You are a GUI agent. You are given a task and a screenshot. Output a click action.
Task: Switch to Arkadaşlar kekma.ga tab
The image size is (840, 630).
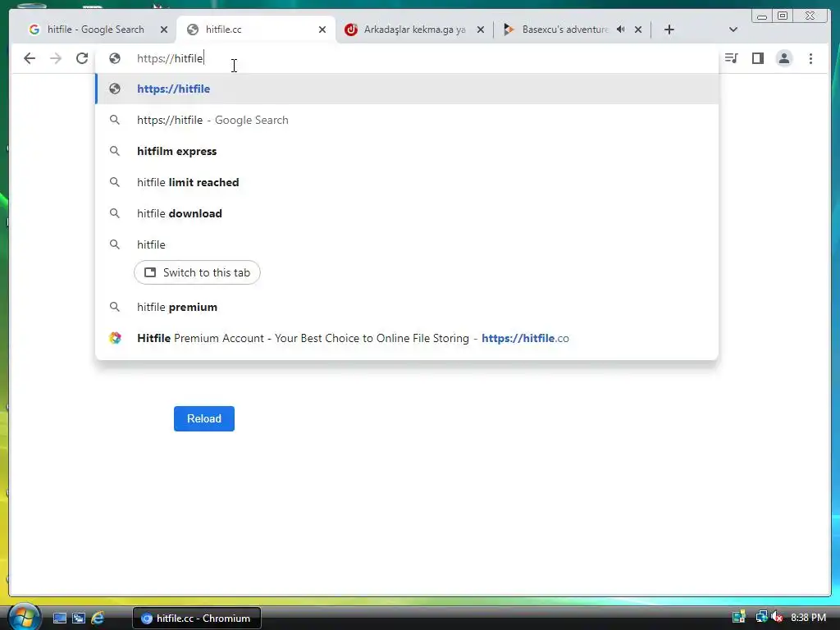[x=414, y=30]
